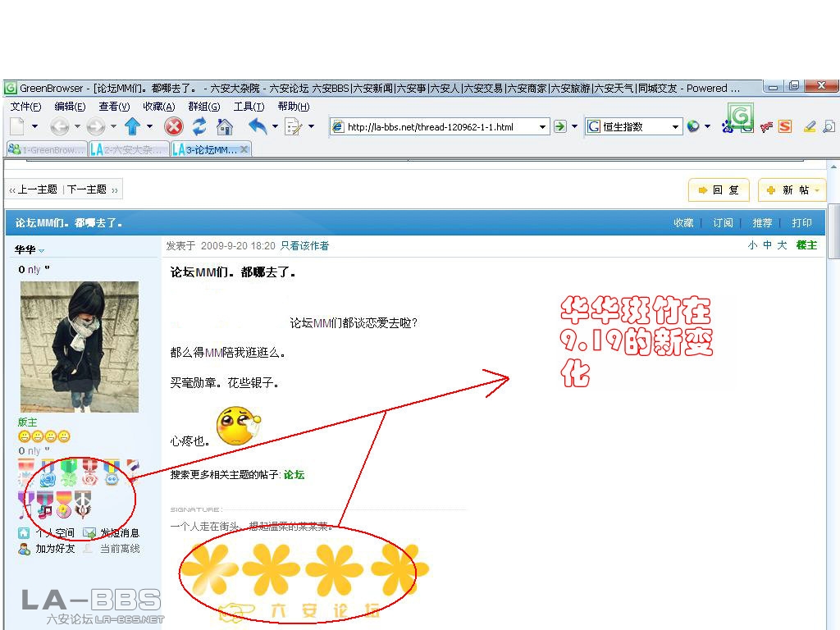
Task: Click the 回复 reply button
Action: [719, 190]
